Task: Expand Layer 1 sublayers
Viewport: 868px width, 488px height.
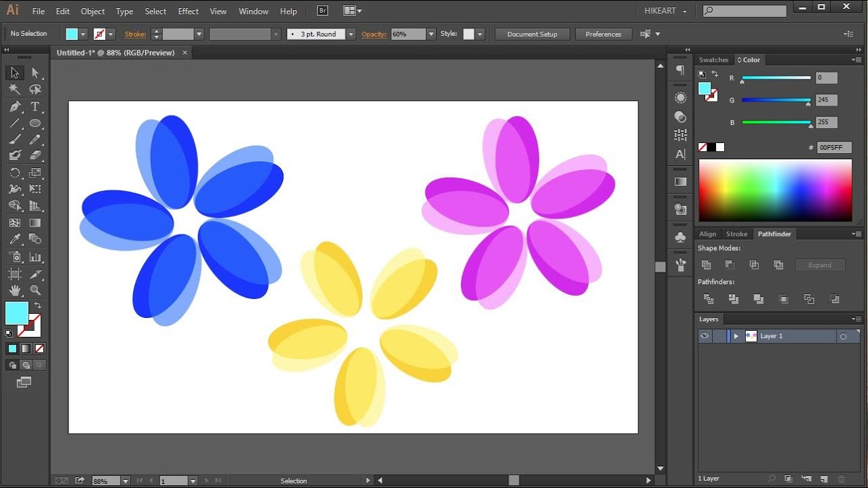Action: click(x=736, y=336)
